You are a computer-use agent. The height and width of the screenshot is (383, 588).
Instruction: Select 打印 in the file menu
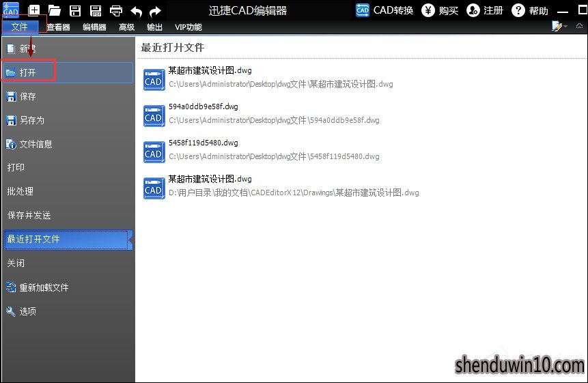tap(68, 167)
